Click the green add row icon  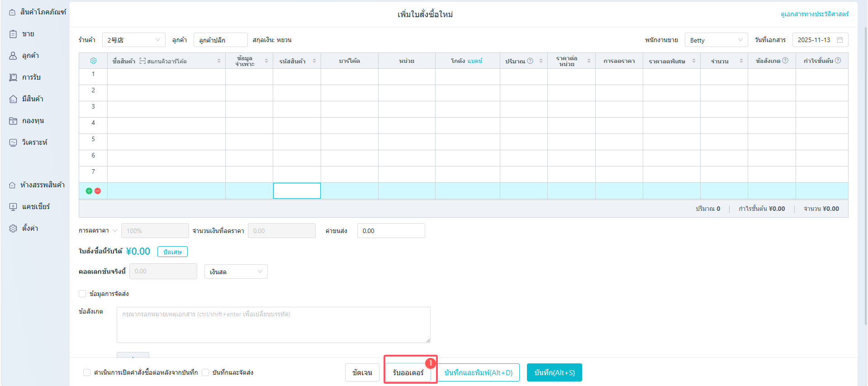click(x=89, y=191)
